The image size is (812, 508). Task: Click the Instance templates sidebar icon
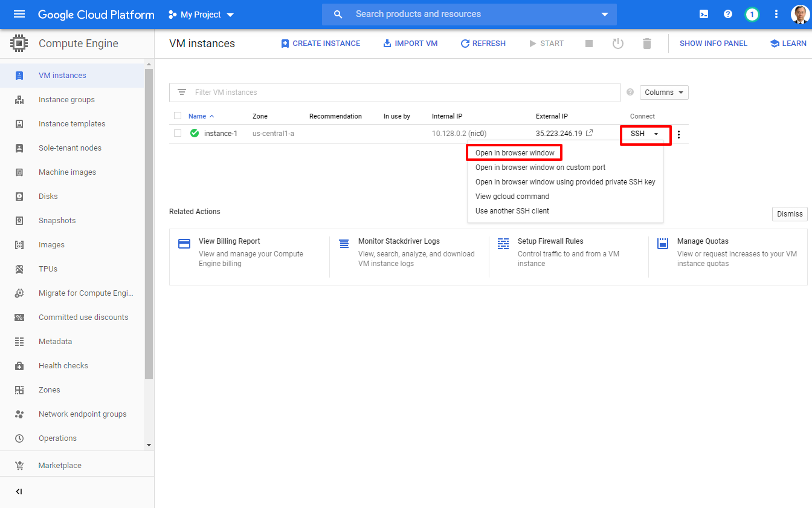(x=19, y=124)
